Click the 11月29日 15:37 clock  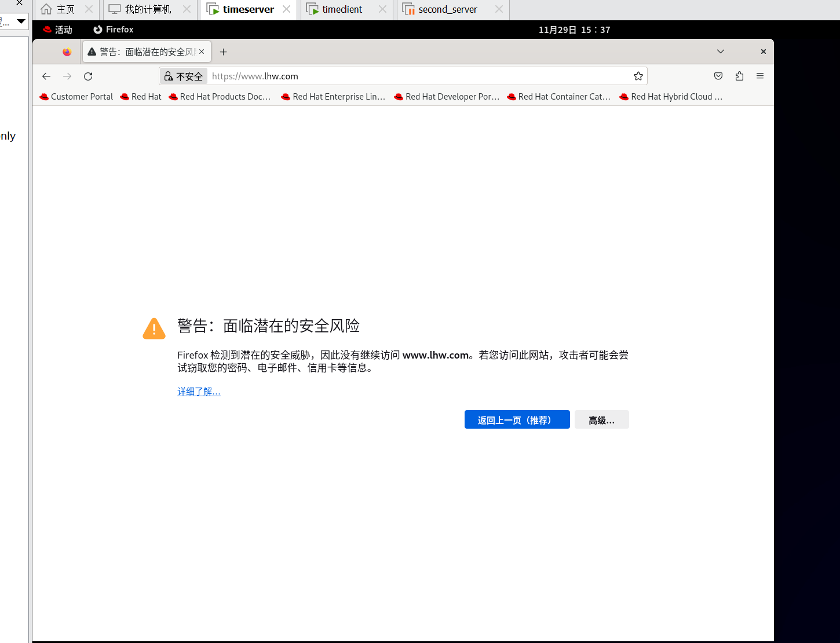click(575, 30)
